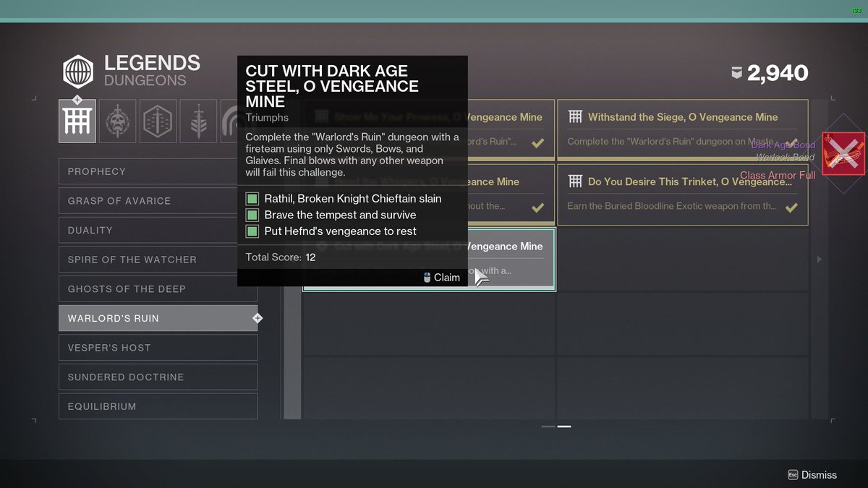The image size is (868, 488).
Task: Click the Triumphs subtitle in the tooltip
Action: [x=267, y=118]
